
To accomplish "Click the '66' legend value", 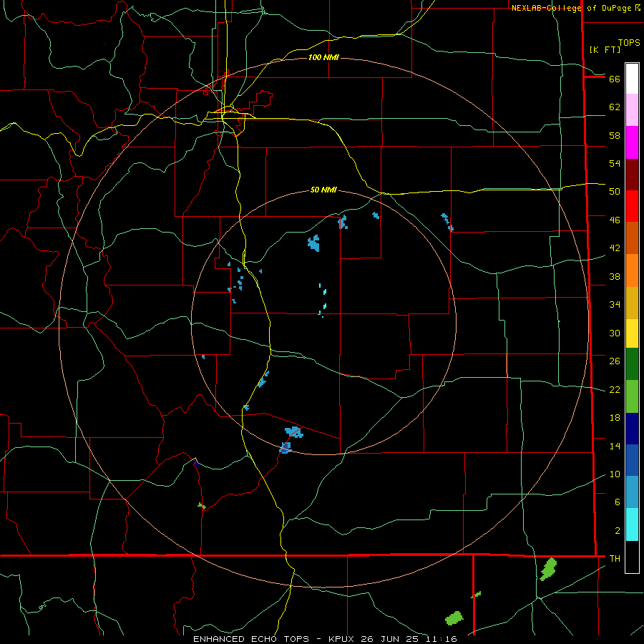I will point(615,79).
